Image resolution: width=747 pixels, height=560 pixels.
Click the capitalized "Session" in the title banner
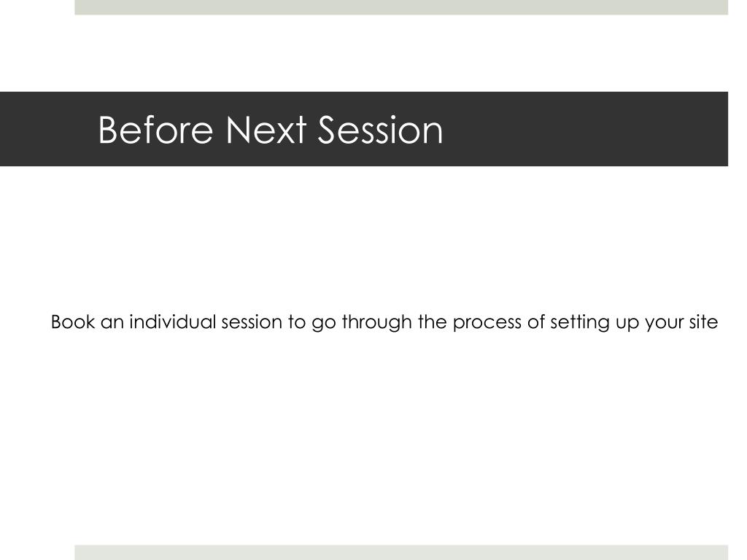tap(380, 130)
